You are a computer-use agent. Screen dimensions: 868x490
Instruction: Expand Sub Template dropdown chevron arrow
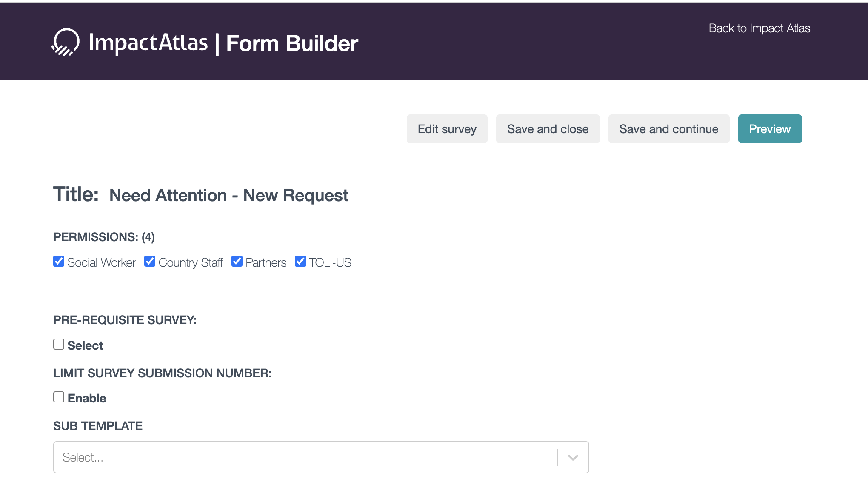573,457
